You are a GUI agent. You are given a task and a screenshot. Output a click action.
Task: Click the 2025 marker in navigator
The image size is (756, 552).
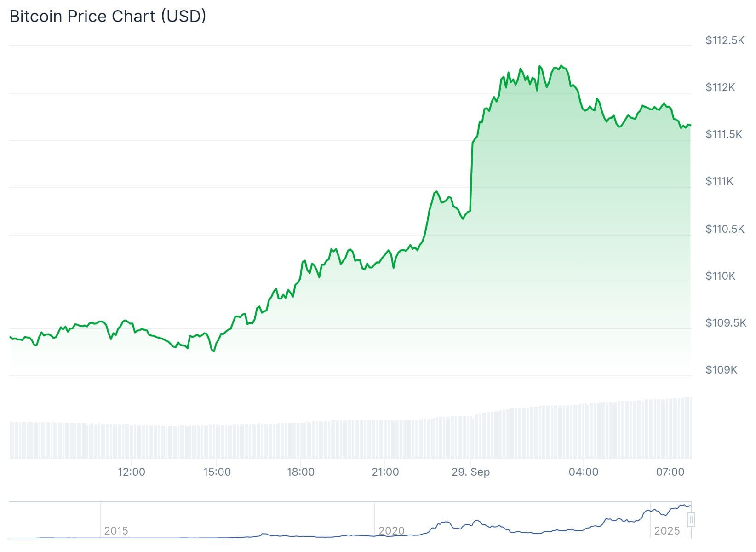pyautogui.click(x=667, y=531)
